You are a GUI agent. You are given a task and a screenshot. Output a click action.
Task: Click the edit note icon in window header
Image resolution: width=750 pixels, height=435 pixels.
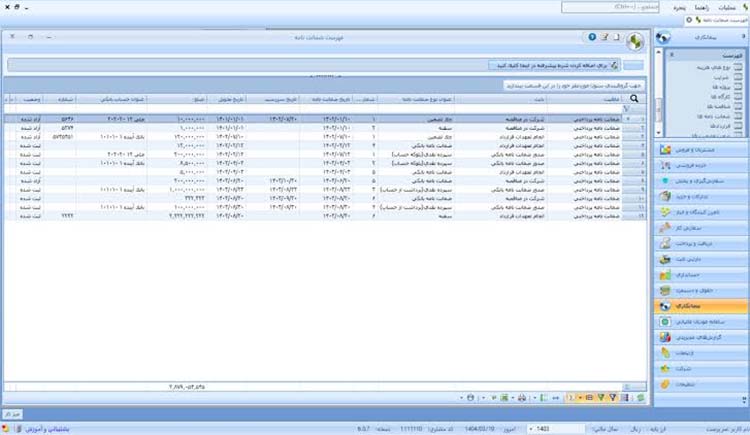pos(605,37)
